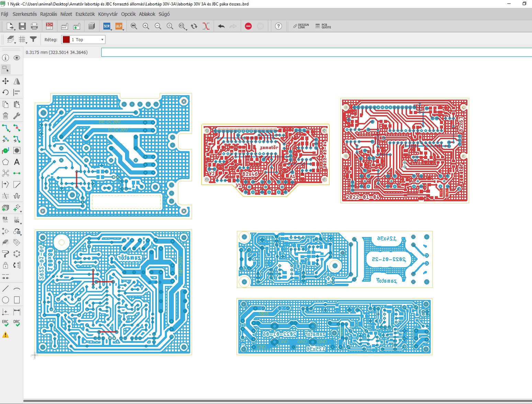532x404 pixels.
Task: Open the Help question mark
Action: 279,26
